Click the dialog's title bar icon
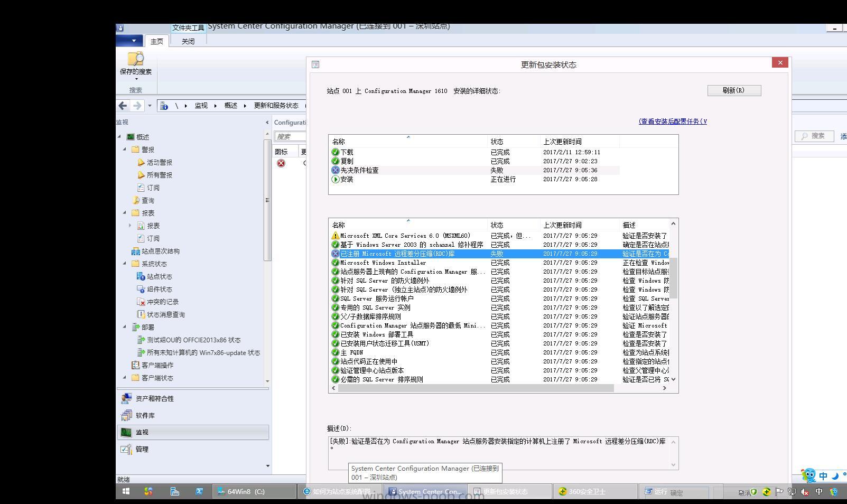 pos(315,64)
